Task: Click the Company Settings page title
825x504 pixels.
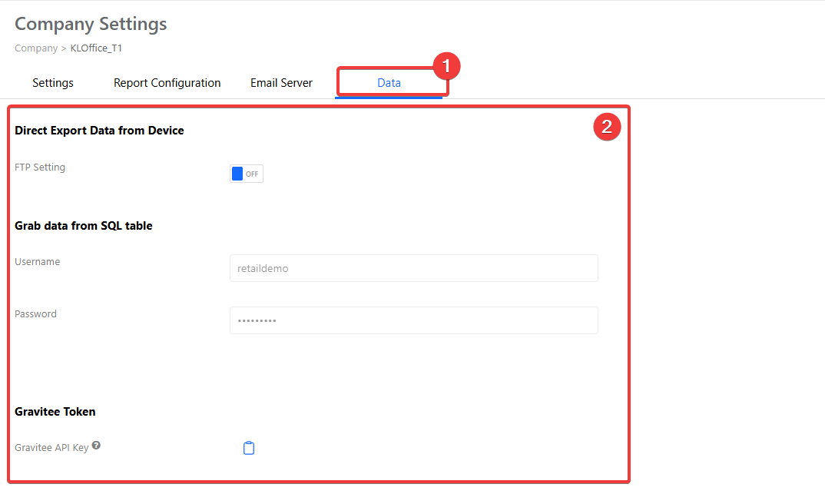Action: click(x=91, y=24)
